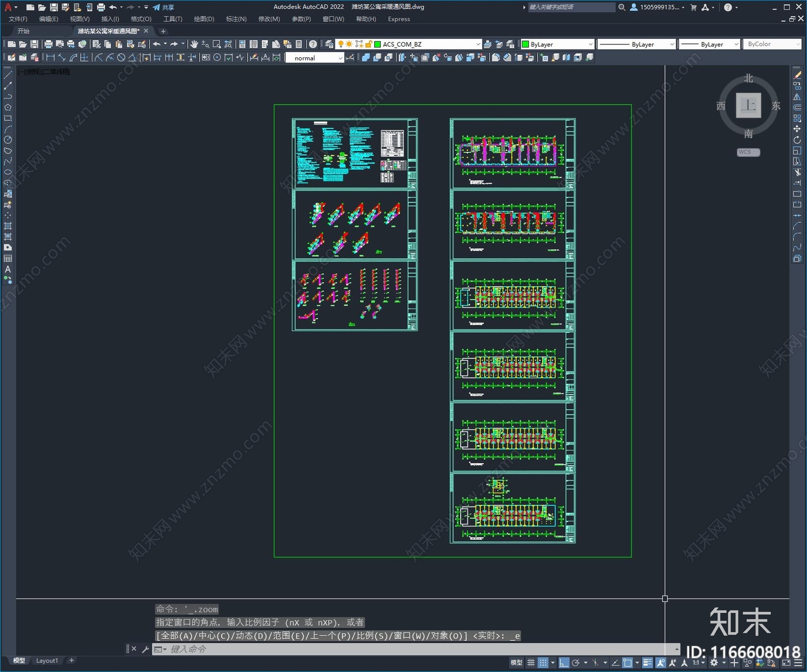This screenshot has width=807, height=672.
Task: Select the Circle draw tool
Action: click(8, 140)
